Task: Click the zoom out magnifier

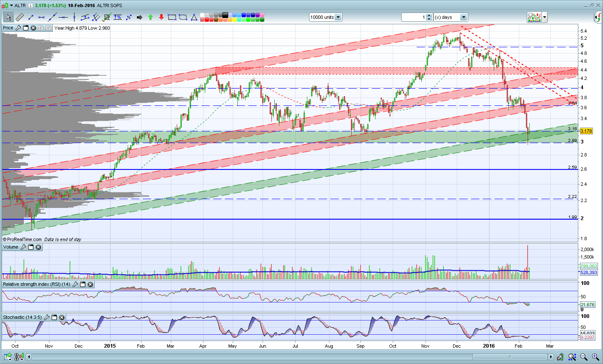Action: [x=584, y=357]
